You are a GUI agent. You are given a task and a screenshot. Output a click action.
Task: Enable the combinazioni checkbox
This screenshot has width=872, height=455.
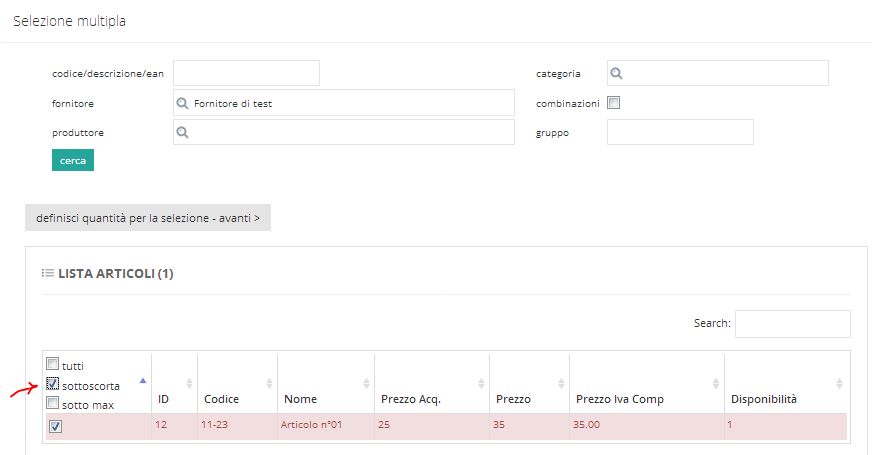[613, 102]
